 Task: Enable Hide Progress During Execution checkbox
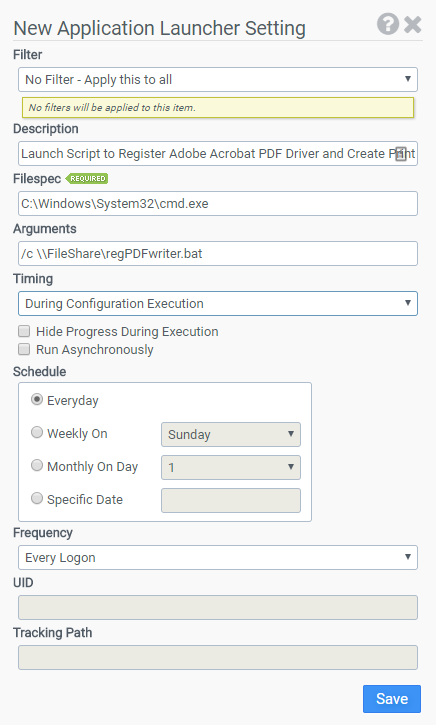(x=24, y=331)
